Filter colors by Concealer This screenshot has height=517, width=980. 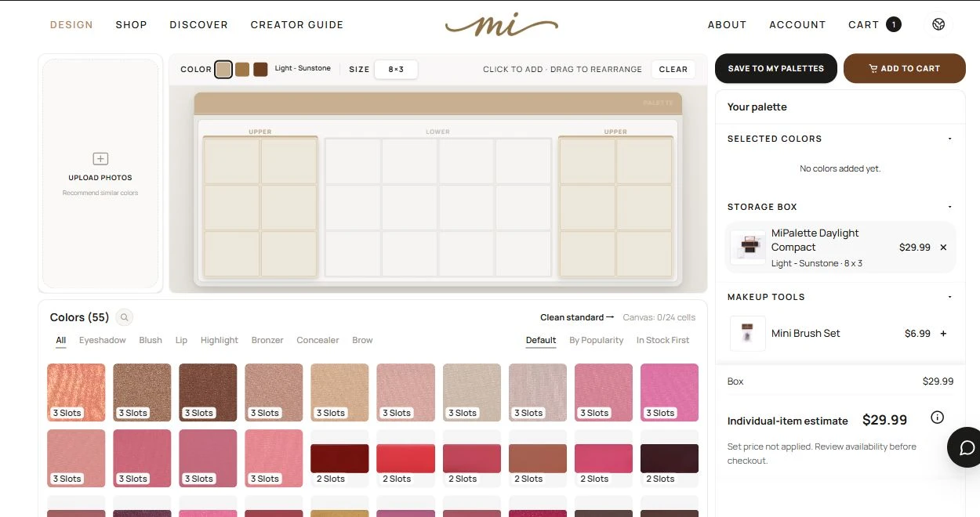pyautogui.click(x=318, y=341)
